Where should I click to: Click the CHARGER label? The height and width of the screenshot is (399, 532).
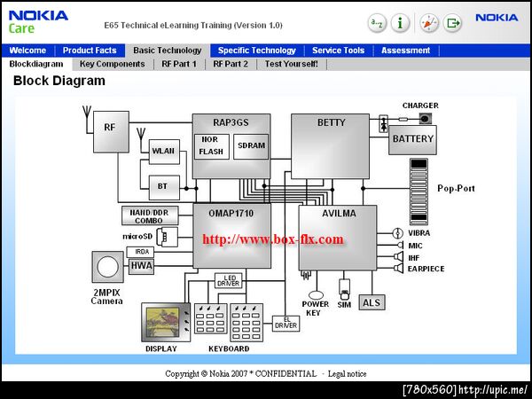pos(420,106)
